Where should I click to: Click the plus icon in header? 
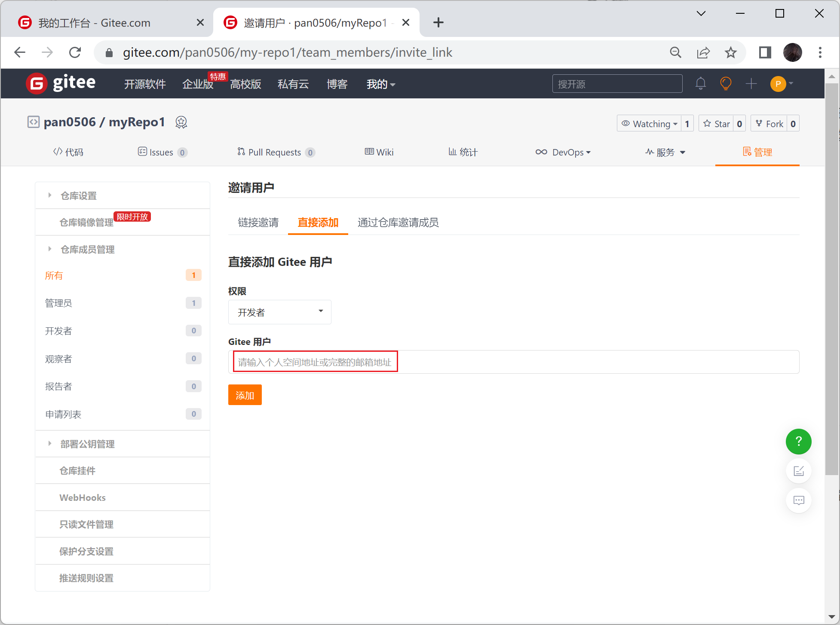[x=751, y=83]
